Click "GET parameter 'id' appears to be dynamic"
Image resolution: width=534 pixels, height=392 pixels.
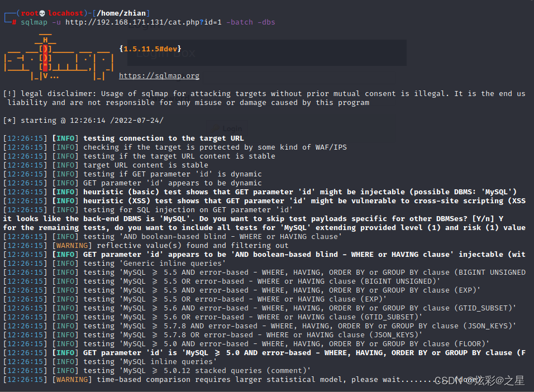(132, 183)
